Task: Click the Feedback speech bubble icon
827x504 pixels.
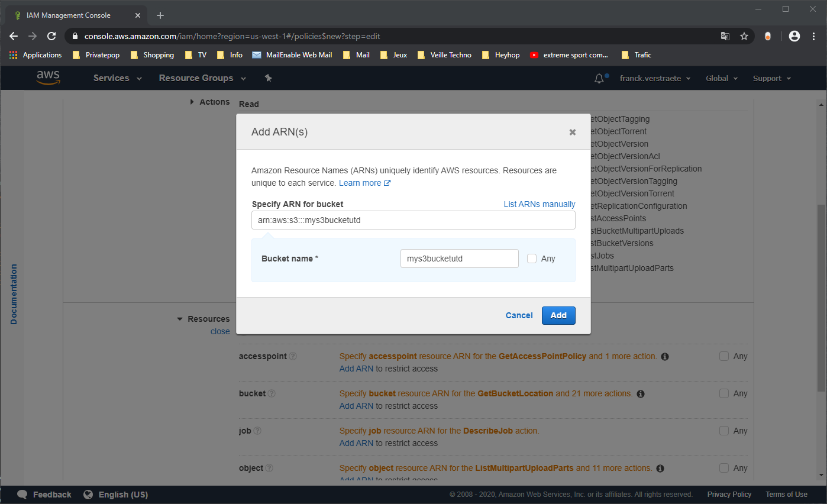Action: (22, 495)
